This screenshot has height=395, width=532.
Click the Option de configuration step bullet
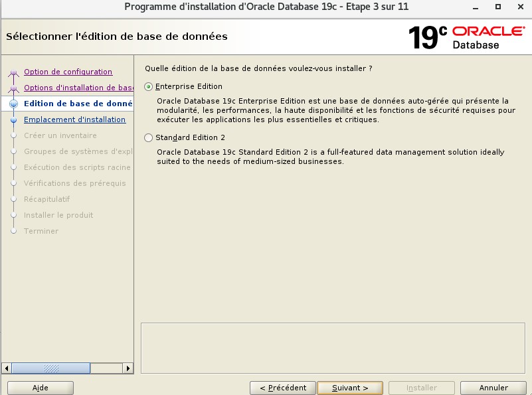coord(13,72)
